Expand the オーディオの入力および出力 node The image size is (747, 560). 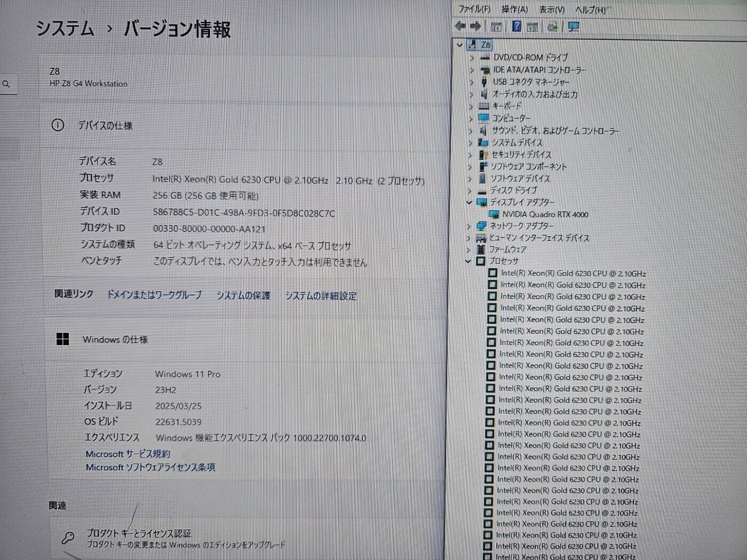tap(471, 94)
